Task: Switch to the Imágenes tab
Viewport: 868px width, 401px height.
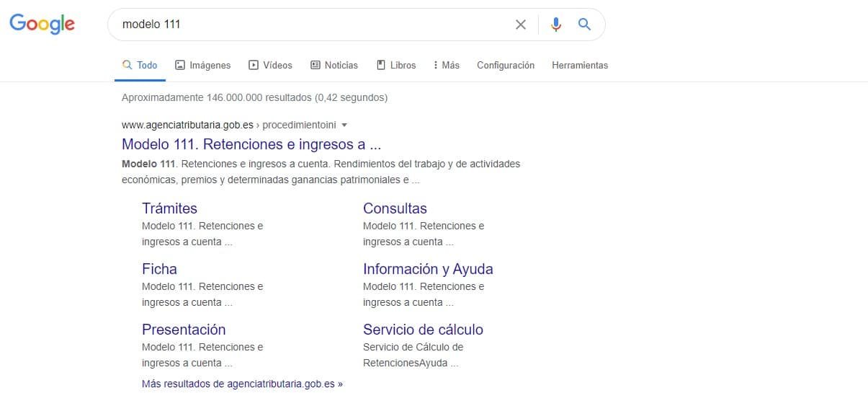Action: coord(203,65)
